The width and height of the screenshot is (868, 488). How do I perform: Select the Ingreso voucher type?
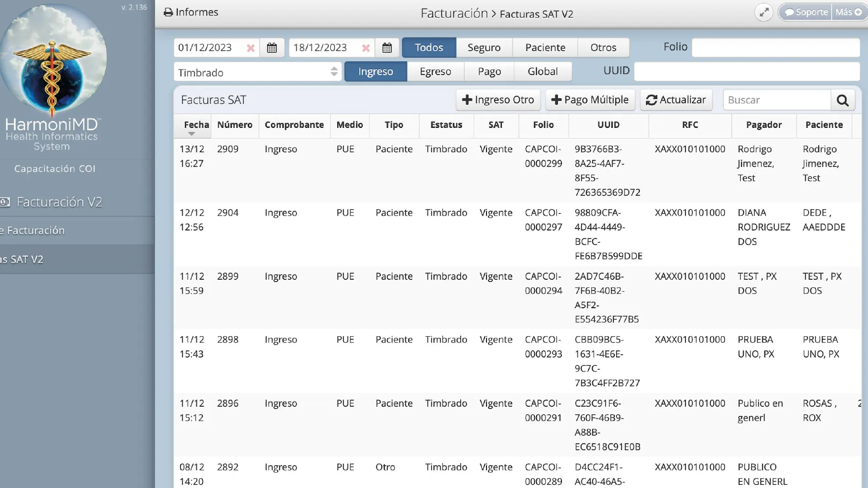[x=376, y=71]
